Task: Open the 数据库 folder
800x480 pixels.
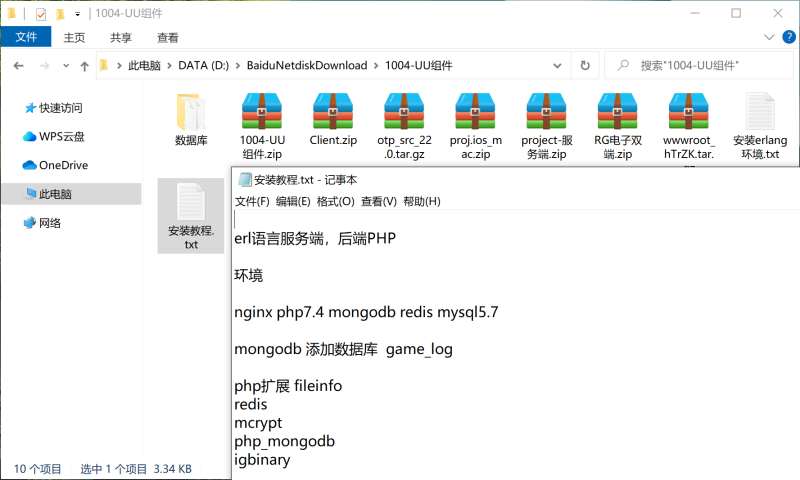Action: [x=191, y=120]
